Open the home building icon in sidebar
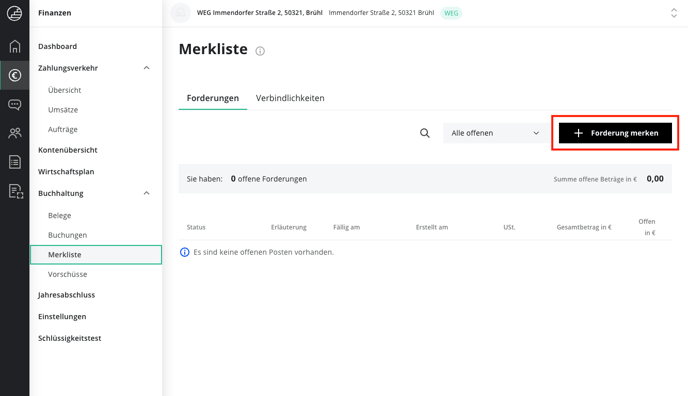 (14, 46)
